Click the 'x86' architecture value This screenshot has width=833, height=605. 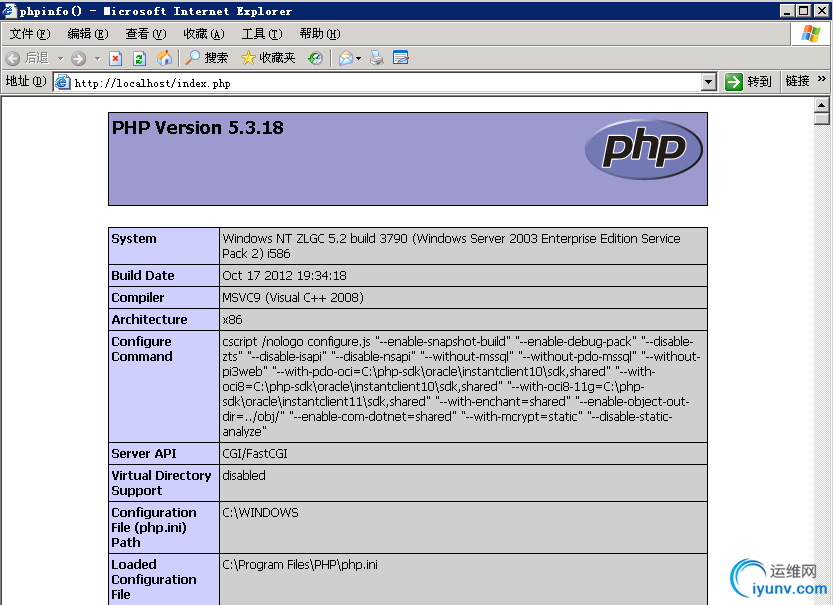(x=232, y=320)
